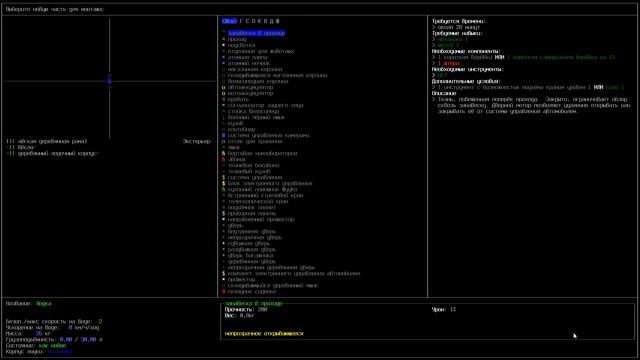This screenshot has height=360, width=640.
Task: Switch to the 'Г' category tab
Action: click(241, 21)
